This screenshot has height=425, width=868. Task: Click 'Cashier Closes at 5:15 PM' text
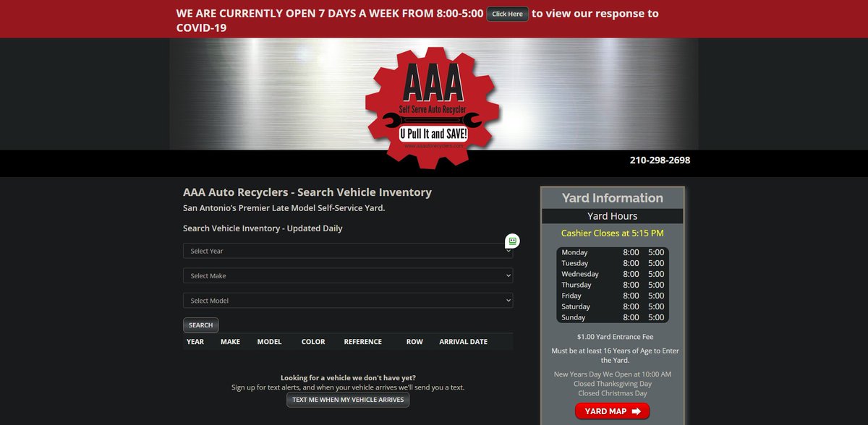click(x=612, y=233)
